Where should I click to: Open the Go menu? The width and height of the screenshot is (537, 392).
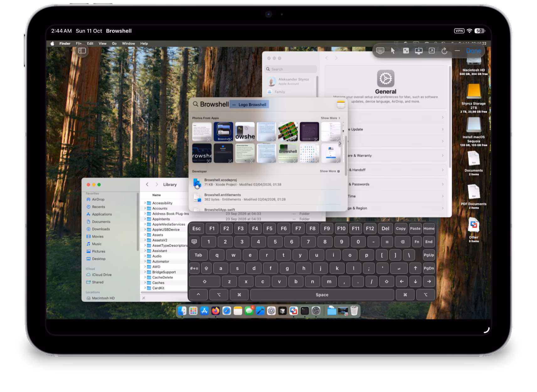(x=114, y=44)
